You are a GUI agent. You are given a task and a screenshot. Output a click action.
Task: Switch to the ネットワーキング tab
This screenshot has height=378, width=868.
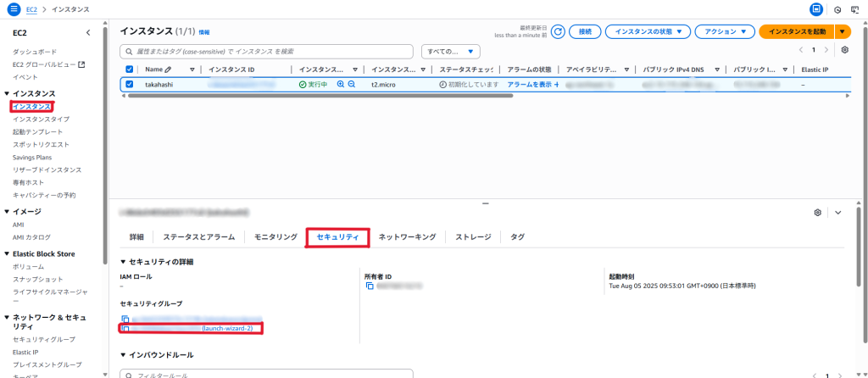408,236
